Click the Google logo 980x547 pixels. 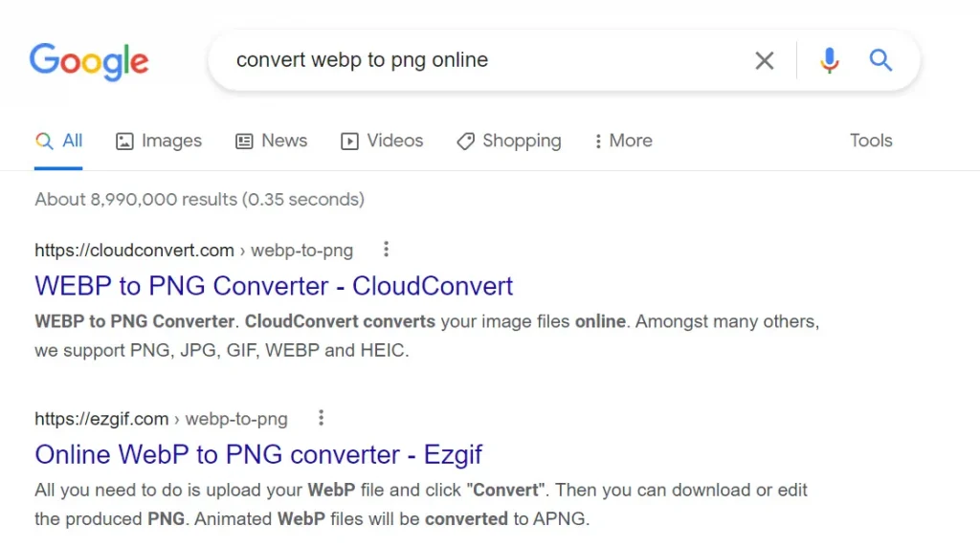89,61
